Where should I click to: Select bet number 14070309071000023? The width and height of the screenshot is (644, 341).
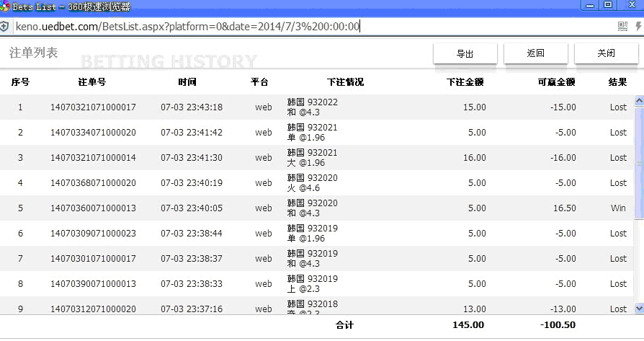[x=93, y=234]
